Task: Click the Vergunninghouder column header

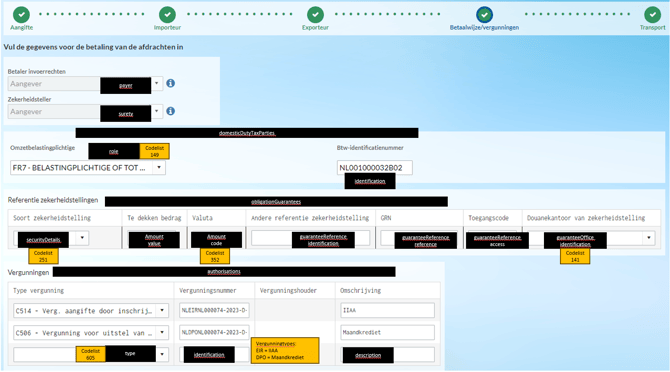Action: (288, 290)
